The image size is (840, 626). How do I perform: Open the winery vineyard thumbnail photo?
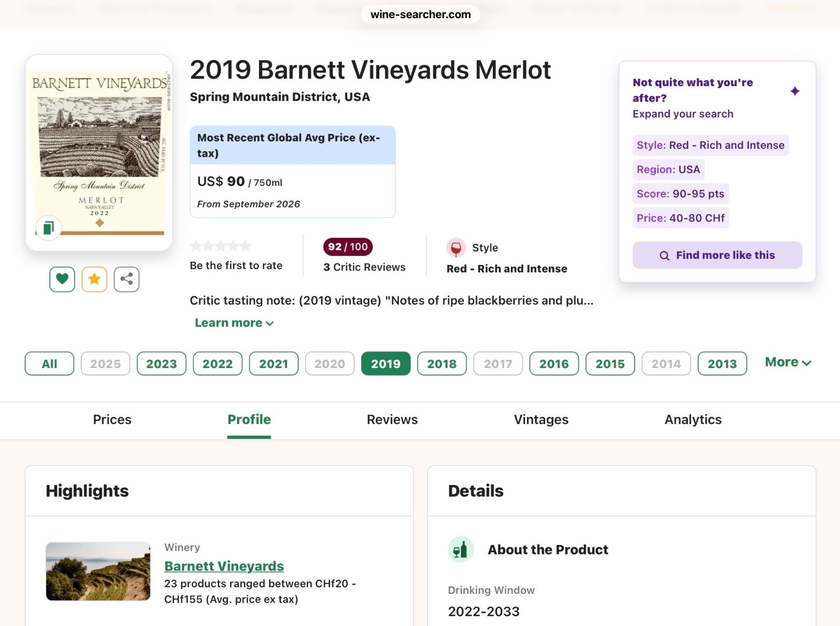[x=98, y=571]
